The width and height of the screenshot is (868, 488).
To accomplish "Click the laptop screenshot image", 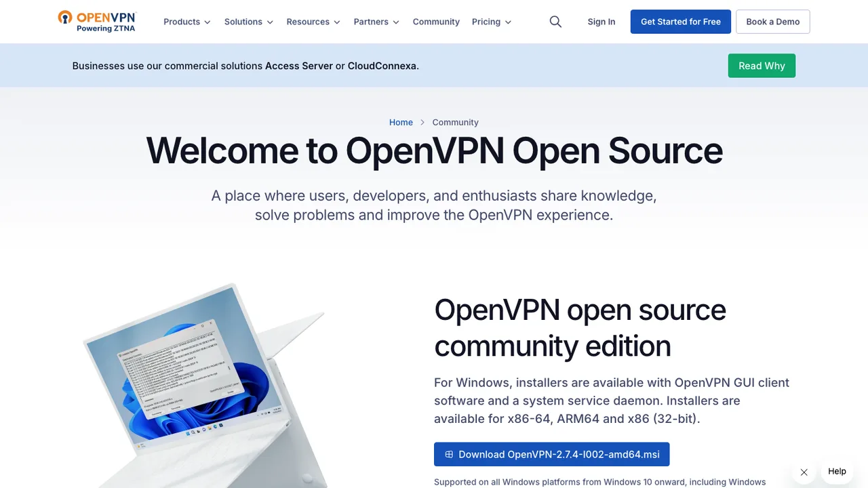I will pyautogui.click(x=203, y=386).
